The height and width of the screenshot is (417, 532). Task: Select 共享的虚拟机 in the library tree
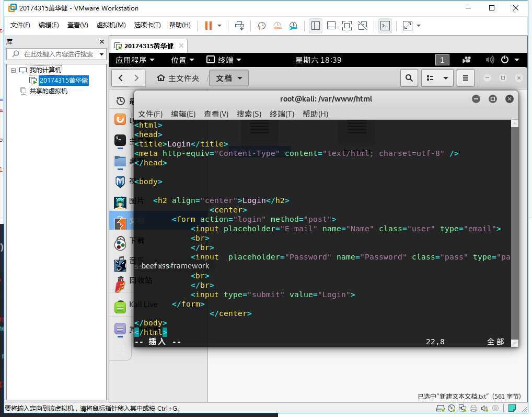coord(48,91)
